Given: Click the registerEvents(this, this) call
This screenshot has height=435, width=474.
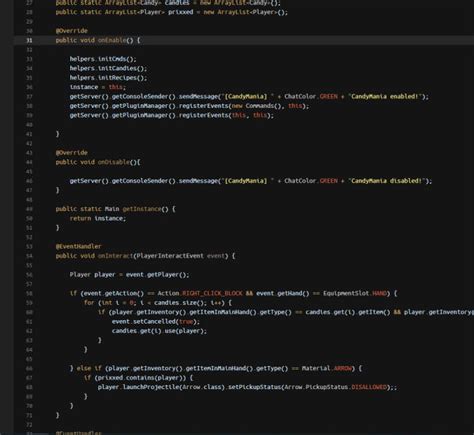Looking at the screenshot, I should point(226,115).
